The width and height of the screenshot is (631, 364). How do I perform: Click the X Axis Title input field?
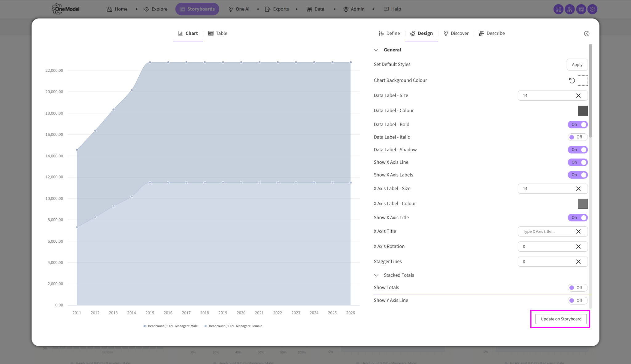(544, 232)
